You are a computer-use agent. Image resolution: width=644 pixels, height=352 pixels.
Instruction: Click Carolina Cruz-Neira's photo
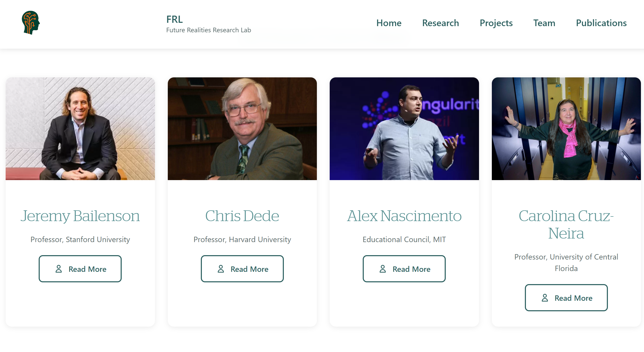[x=566, y=129]
